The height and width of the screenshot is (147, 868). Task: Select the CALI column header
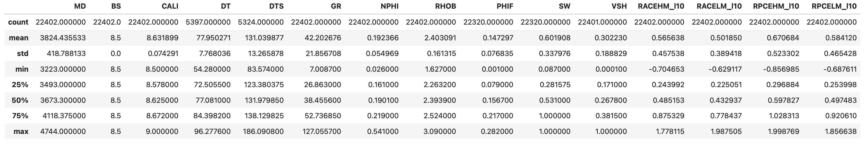point(170,7)
